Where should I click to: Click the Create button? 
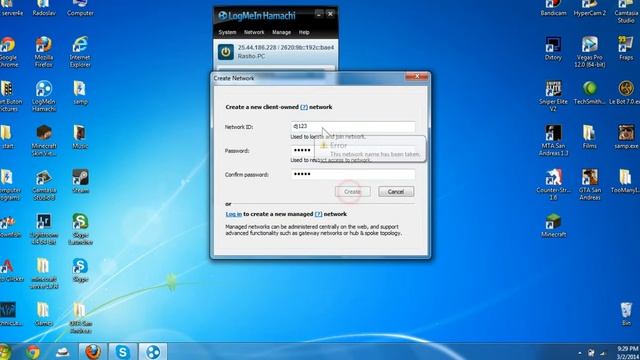353,191
